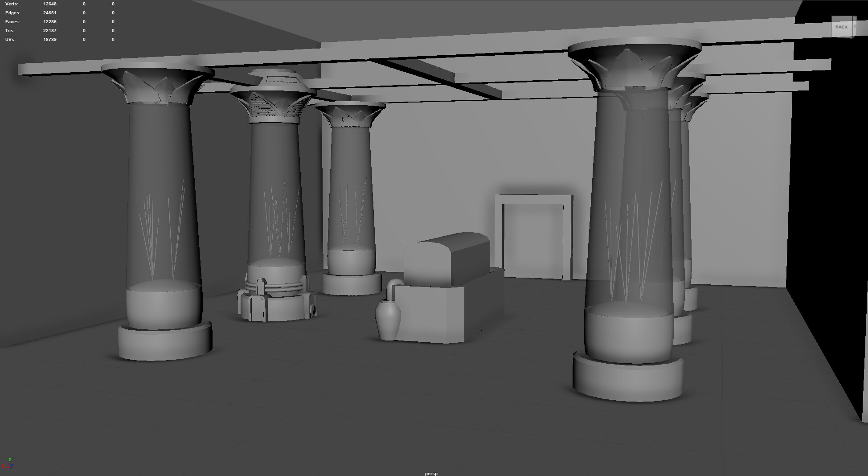Click the Edges count value 24661

point(50,13)
